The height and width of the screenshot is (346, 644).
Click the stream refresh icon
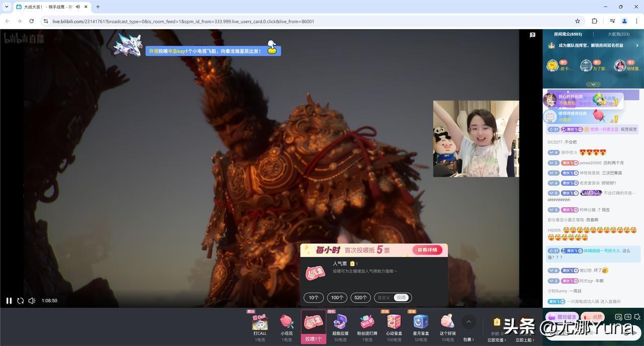[21, 301]
